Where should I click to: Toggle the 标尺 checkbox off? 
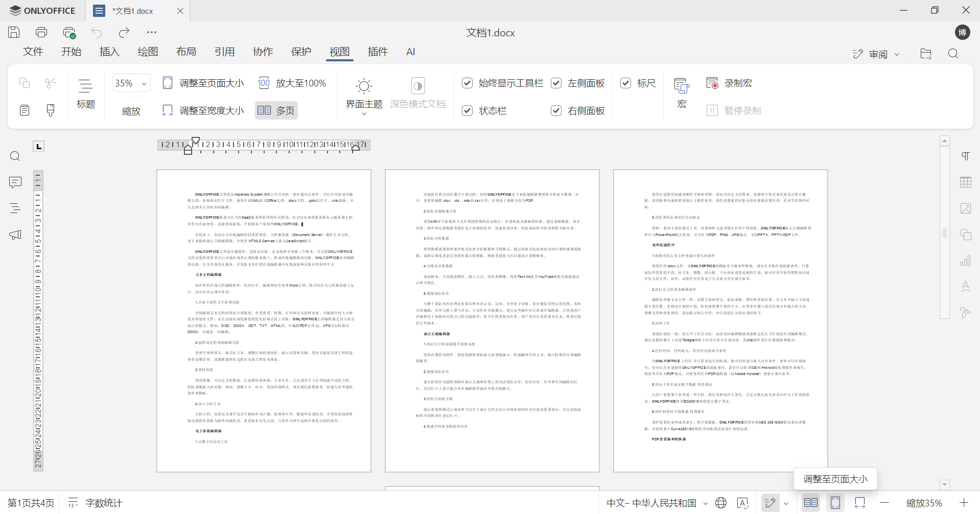(626, 82)
